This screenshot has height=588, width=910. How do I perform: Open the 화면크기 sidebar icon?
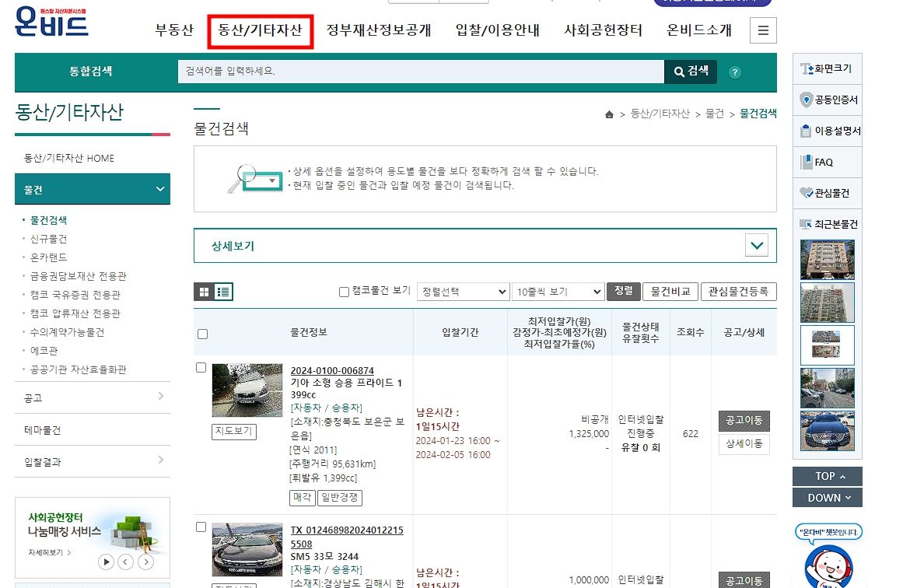click(827, 68)
